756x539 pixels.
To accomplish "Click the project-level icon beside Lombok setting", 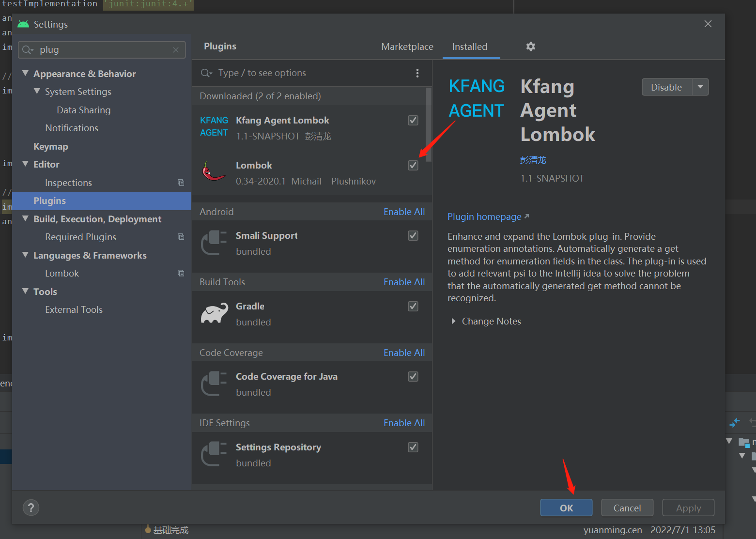I will (x=181, y=273).
